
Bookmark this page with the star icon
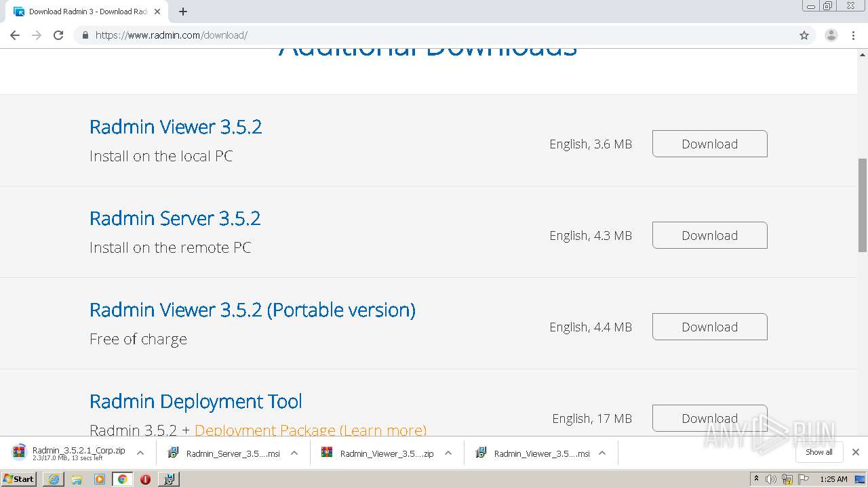(804, 35)
